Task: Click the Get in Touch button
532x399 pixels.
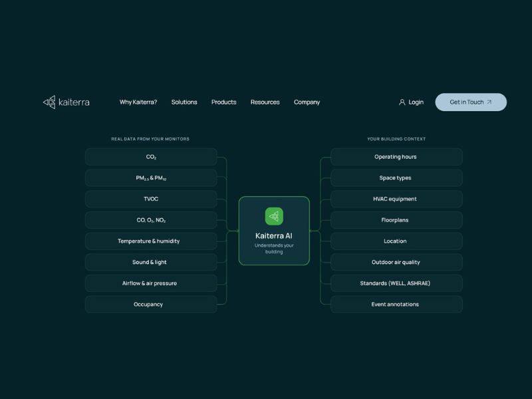Action: [471, 102]
